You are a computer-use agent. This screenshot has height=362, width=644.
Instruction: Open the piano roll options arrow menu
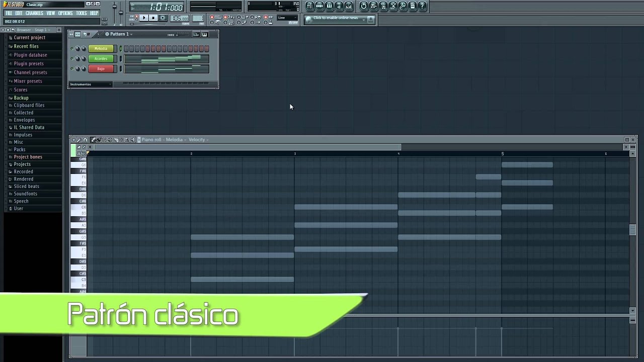pos(73,140)
